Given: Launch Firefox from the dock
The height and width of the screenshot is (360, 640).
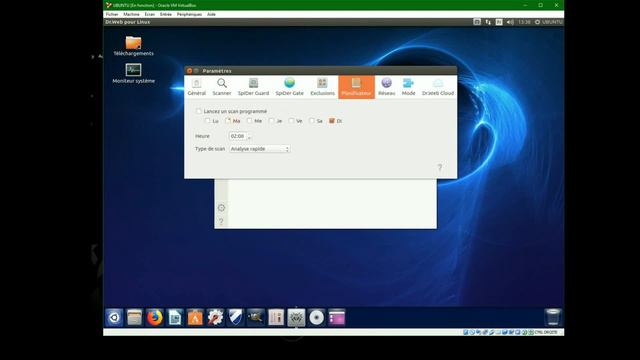Looking at the screenshot, I should [155, 318].
